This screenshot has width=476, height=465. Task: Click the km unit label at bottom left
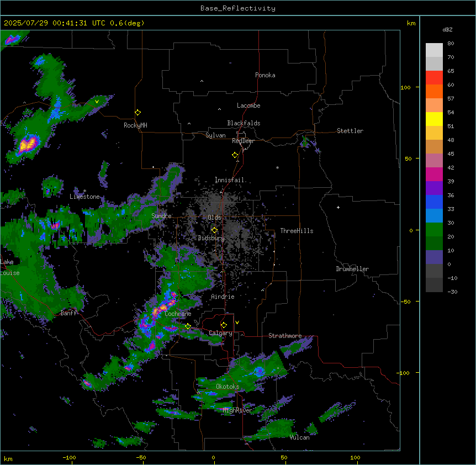(x=8, y=458)
